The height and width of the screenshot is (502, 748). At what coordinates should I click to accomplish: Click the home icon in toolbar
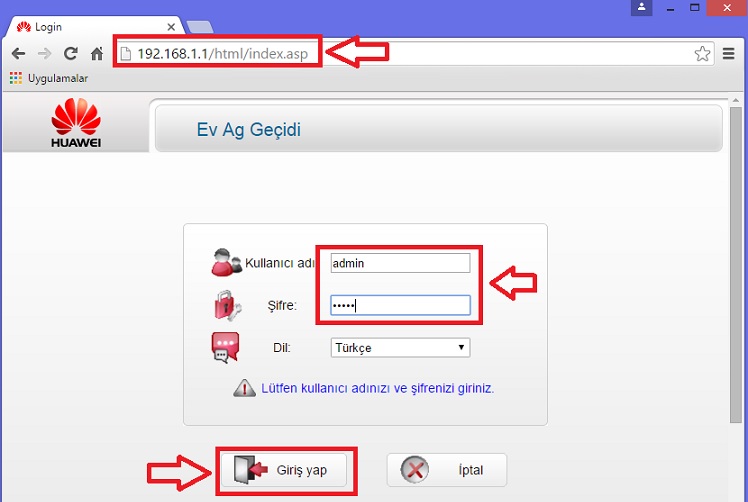(x=97, y=54)
